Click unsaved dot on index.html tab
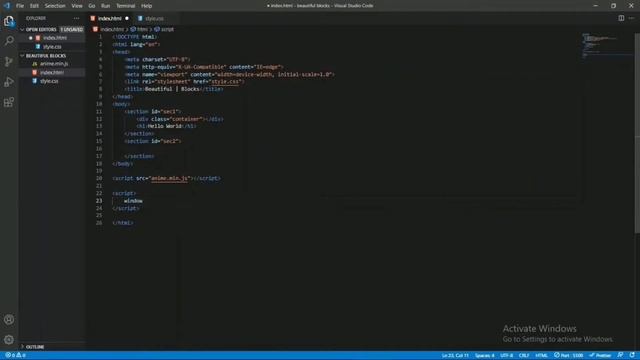 [x=127, y=18]
